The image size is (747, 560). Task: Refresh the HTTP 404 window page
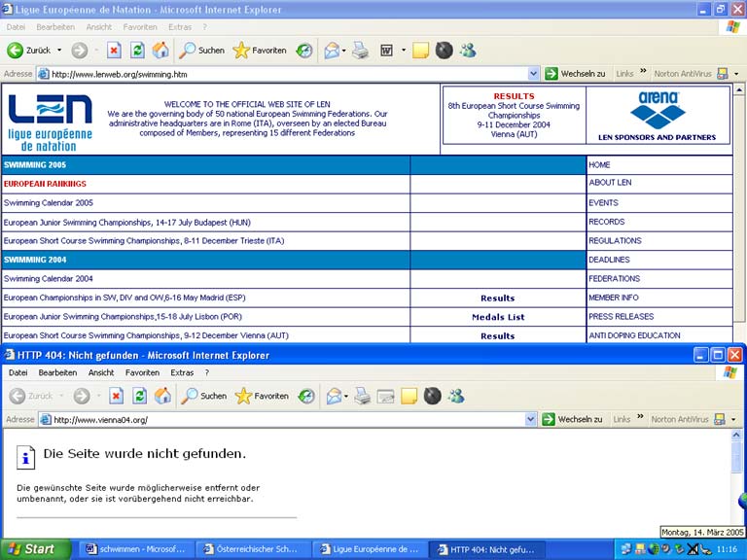pos(139,396)
